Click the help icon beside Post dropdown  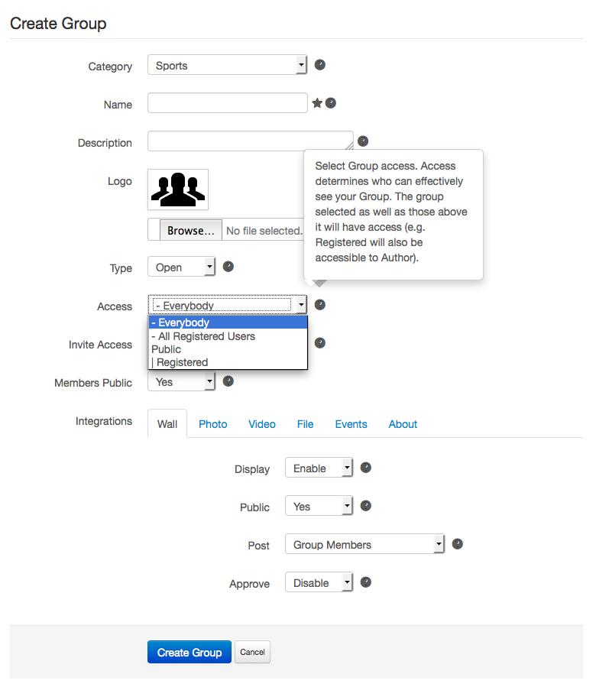point(457,544)
